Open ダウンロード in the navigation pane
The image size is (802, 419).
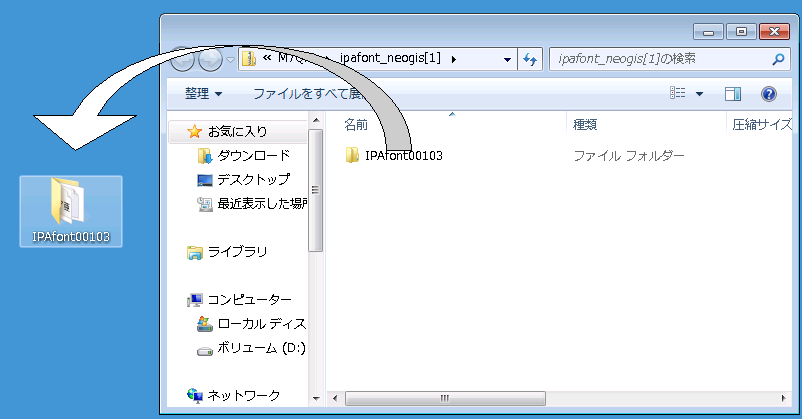click(x=254, y=156)
